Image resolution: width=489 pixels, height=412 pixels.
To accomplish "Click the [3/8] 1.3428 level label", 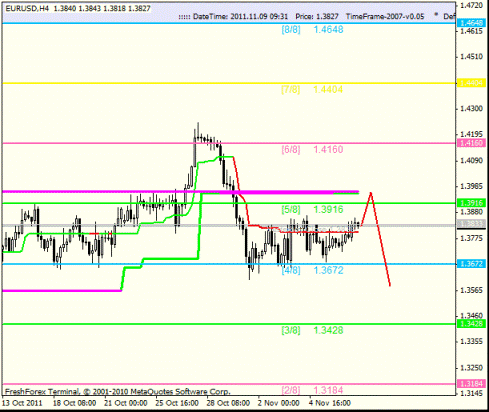I will pos(312,330).
